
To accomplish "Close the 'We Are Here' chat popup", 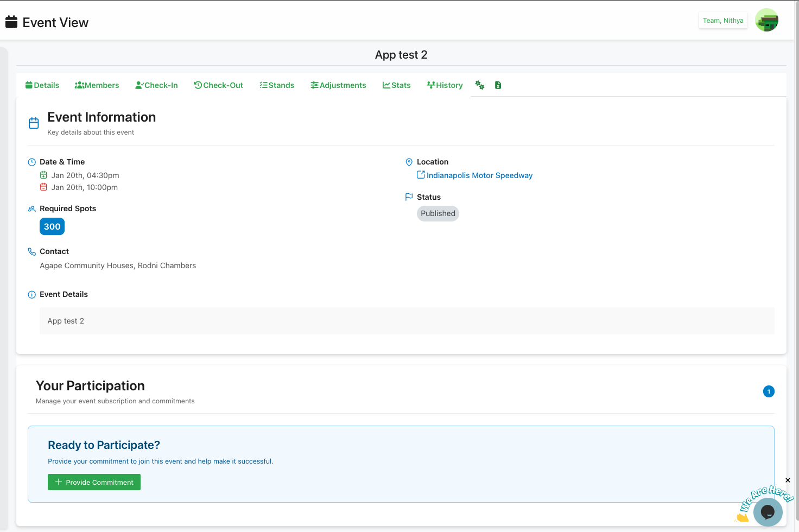I will pyautogui.click(x=788, y=480).
